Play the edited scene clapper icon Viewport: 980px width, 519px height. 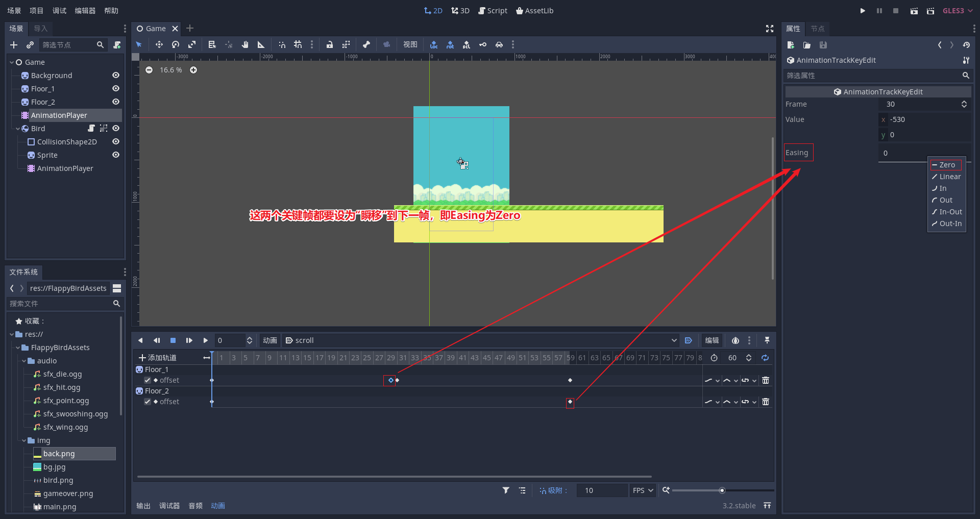914,11
